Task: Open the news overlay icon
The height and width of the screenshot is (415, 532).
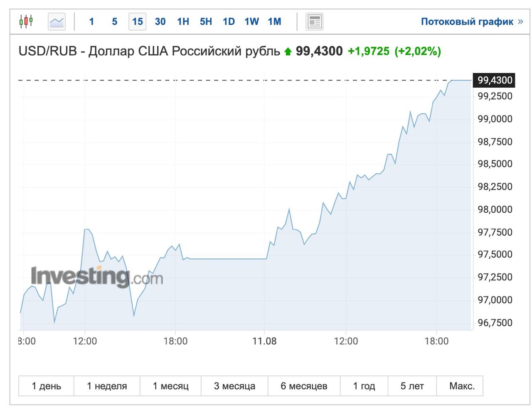Action: [x=315, y=21]
